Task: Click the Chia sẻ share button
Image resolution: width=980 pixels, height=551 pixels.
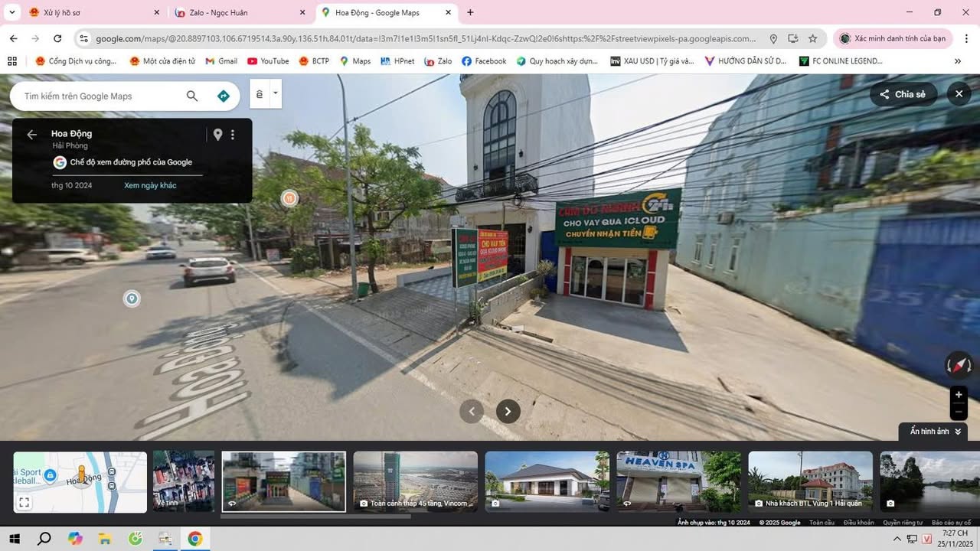Action: tap(903, 94)
